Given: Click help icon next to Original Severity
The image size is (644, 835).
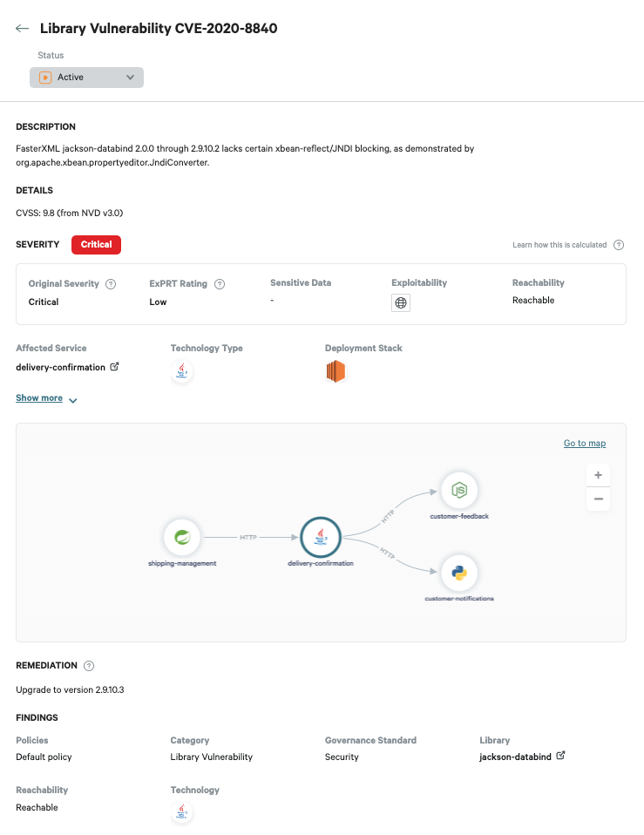Looking at the screenshot, I should [x=111, y=284].
